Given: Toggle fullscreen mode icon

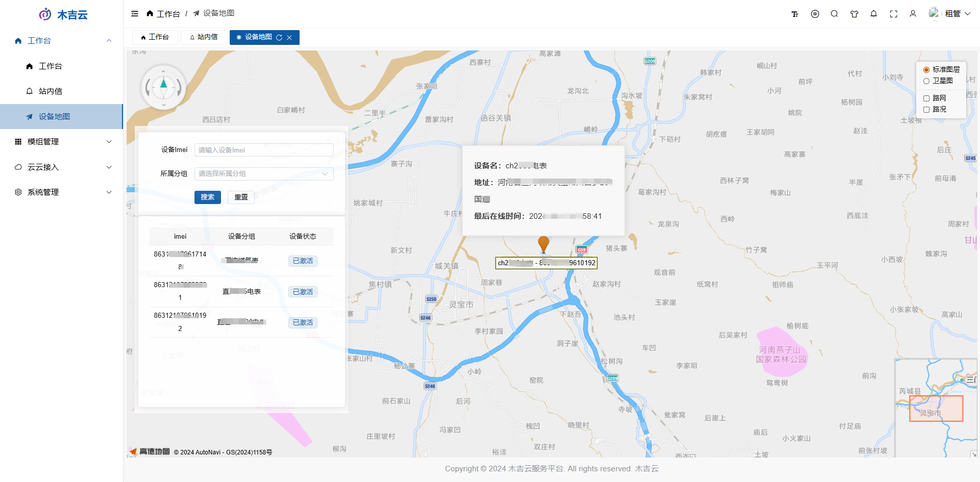Looking at the screenshot, I should click(893, 14).
